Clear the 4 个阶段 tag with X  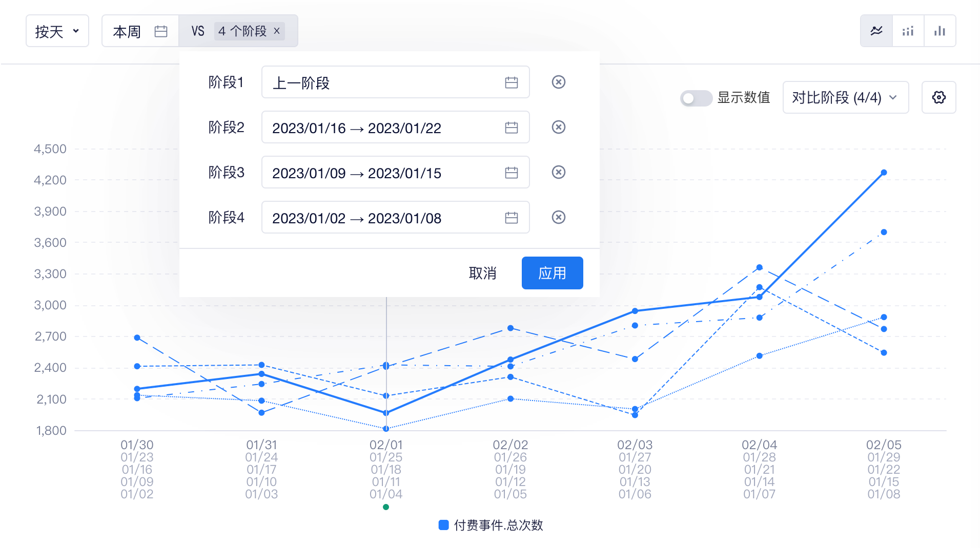click(277, 31)
